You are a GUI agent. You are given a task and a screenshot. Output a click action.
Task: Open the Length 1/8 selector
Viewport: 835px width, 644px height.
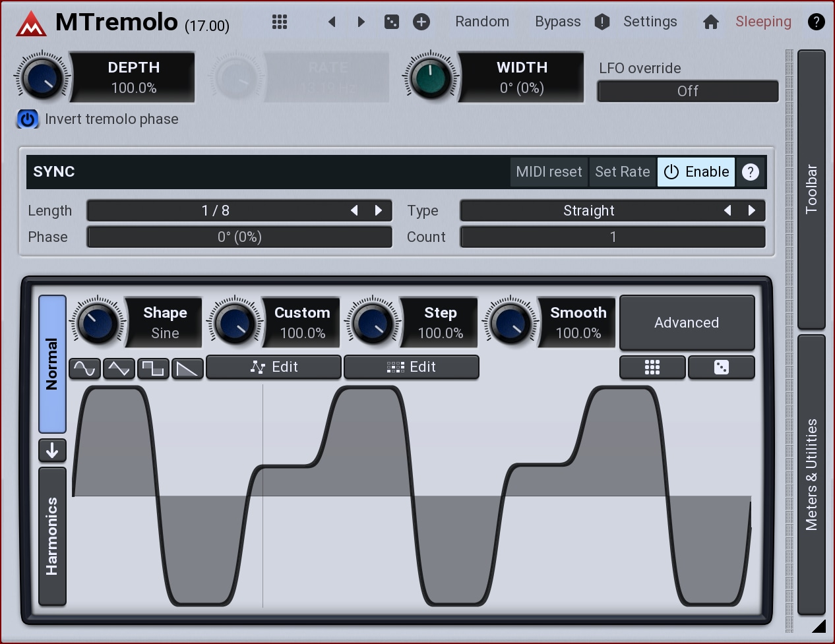point(216,211)
